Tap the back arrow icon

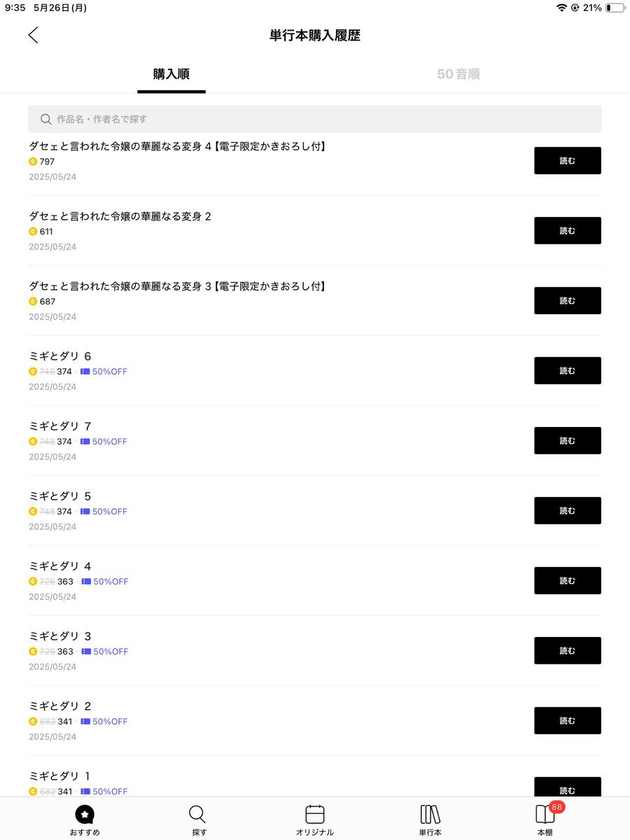point(33,35)
